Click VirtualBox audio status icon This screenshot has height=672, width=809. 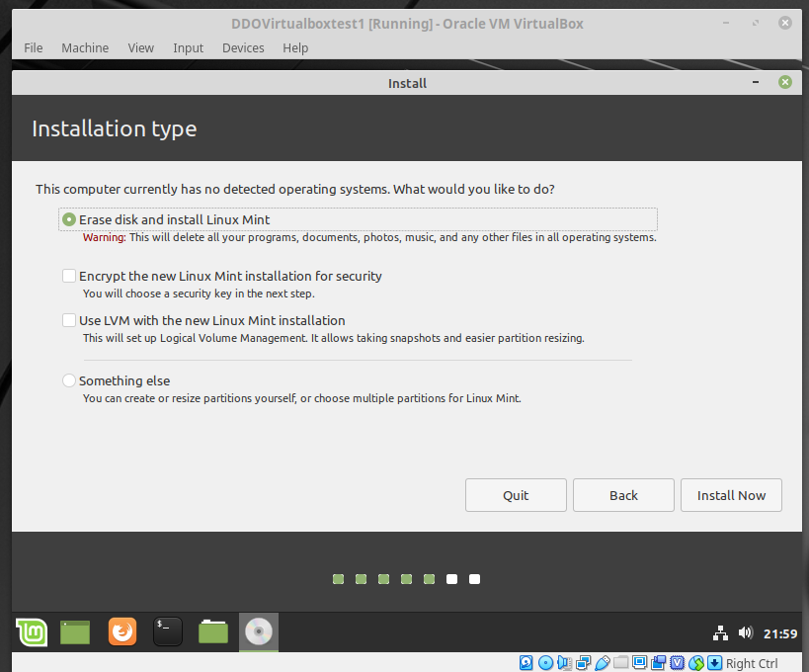[564, 663]
